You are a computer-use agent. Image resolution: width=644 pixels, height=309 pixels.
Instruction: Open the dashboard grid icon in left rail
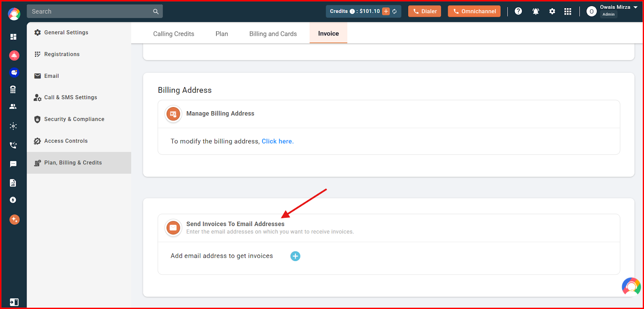(13, 37)
